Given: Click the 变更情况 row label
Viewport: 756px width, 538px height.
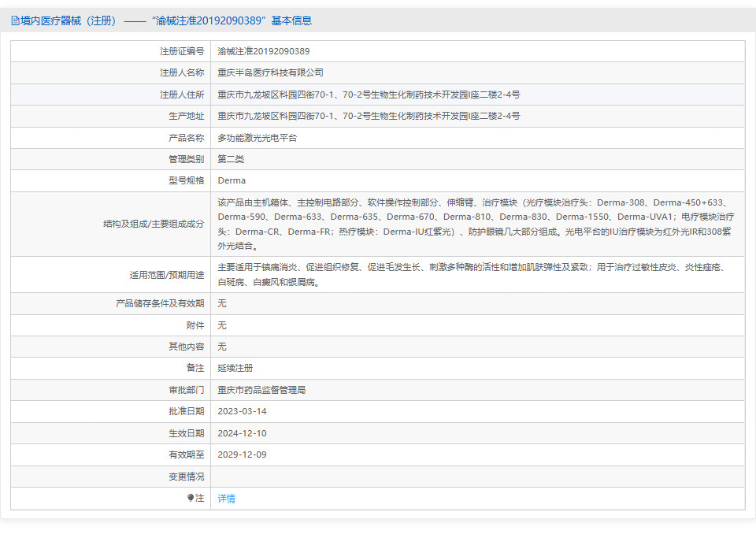Looking at the screenshot, I should coord(186,477).
